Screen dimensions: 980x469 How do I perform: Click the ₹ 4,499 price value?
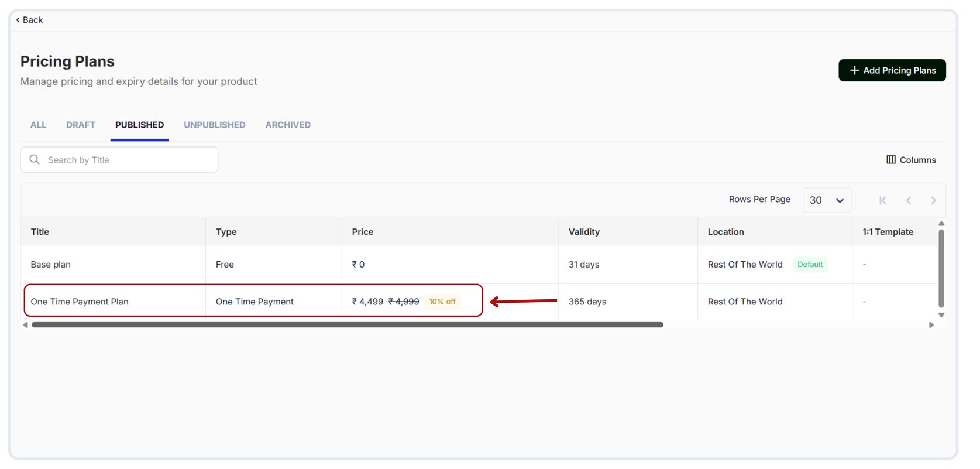(x=367, y=302)
